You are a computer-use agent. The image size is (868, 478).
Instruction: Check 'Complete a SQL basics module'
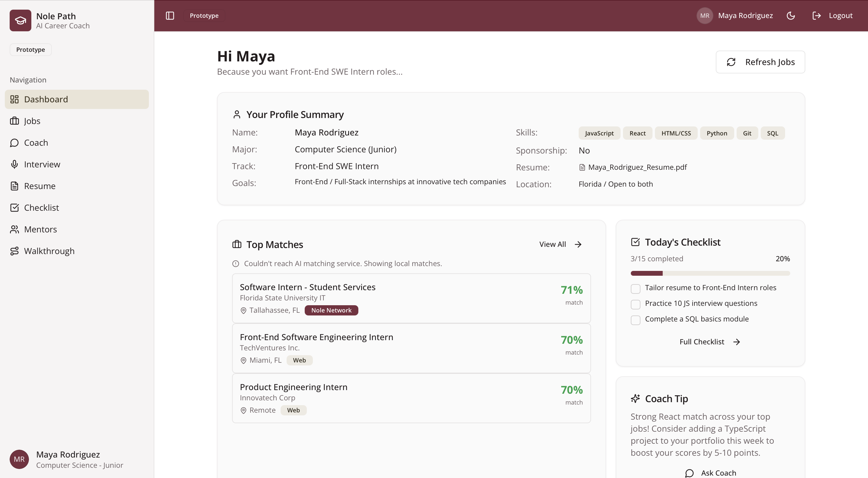click(x=636, y=320)
